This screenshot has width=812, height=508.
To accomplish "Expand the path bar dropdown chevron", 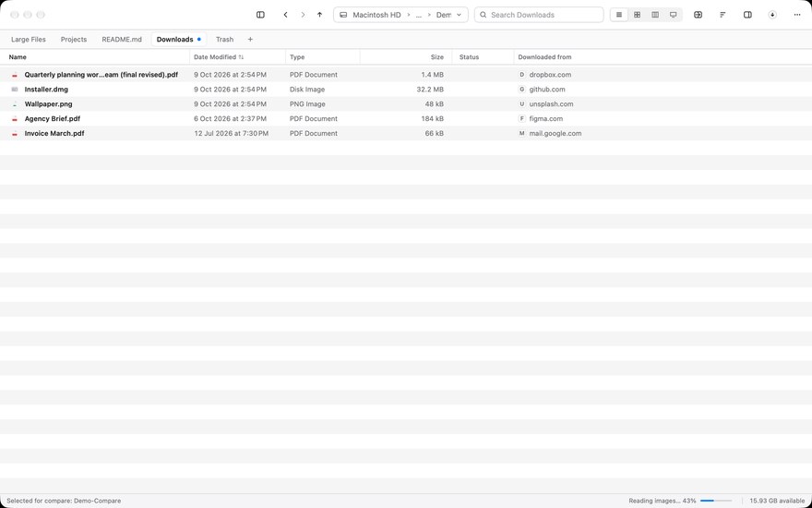I will 459,15.
